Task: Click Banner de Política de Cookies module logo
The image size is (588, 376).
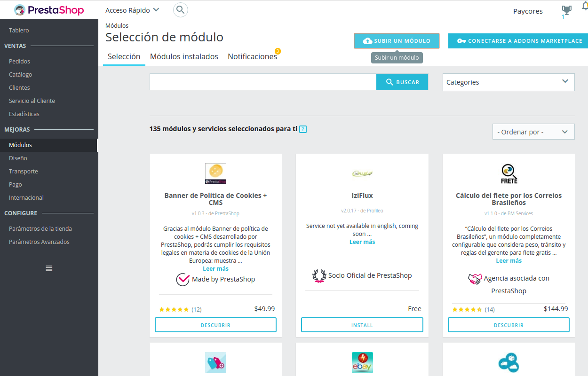Action: point(215,173)
